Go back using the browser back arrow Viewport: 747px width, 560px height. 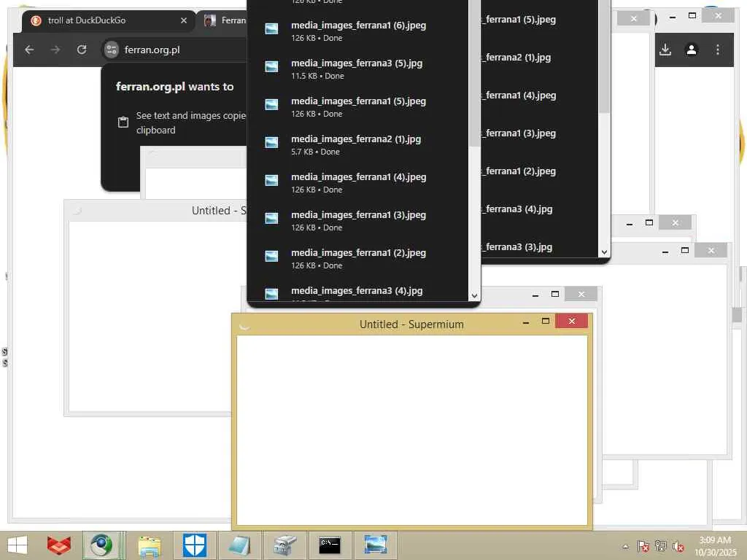coord(29,50)
